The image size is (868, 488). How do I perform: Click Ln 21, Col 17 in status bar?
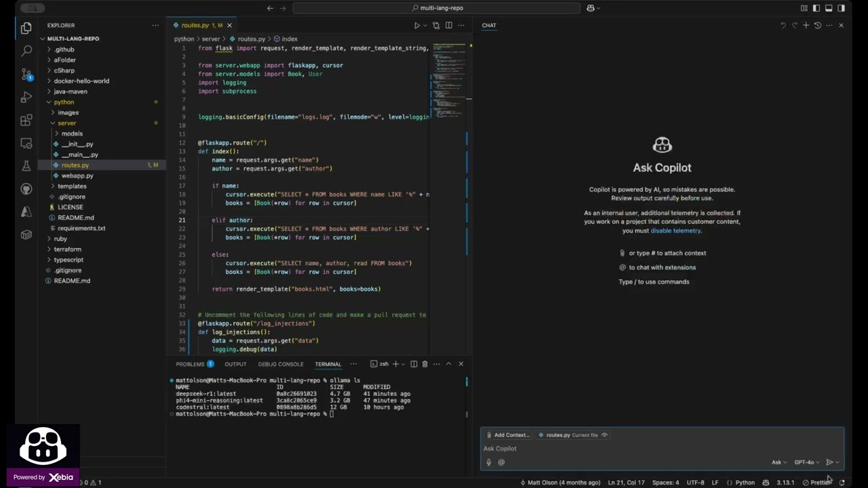point(626,483)
